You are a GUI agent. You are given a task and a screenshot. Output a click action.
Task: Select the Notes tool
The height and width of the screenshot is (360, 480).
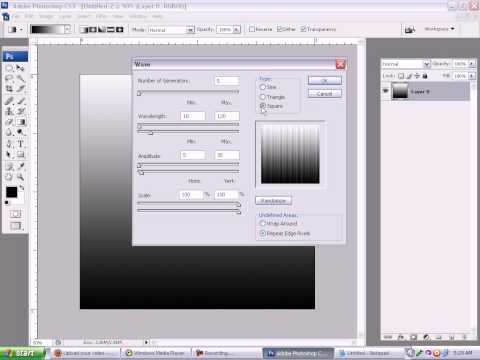click(x=9, y=166)
